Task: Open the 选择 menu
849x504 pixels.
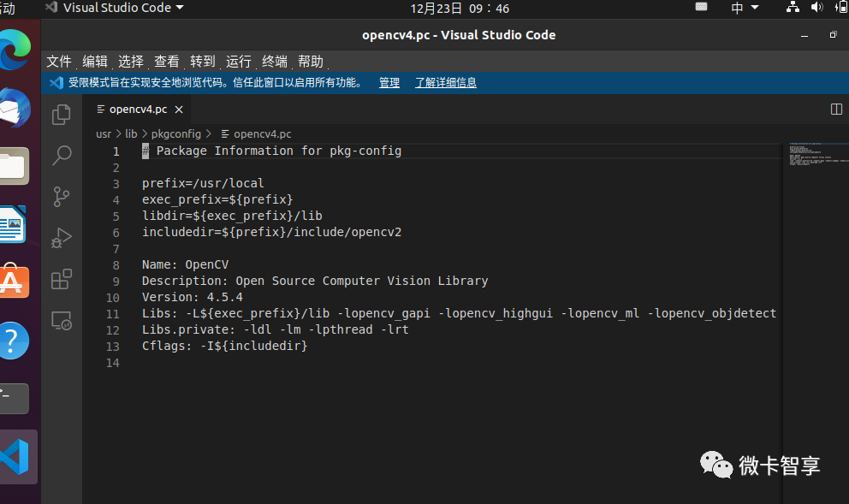Action: [x=130, y=62]
